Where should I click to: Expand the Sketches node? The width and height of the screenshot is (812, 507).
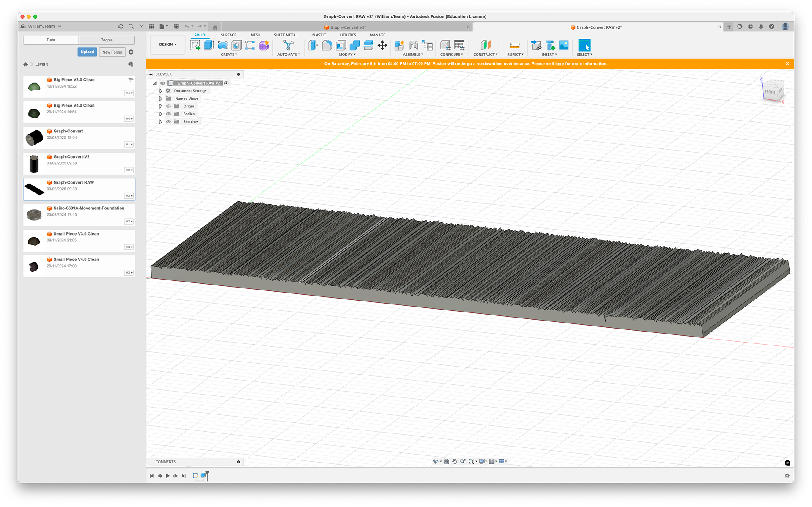pyautogui.click(x=160, y=121)
